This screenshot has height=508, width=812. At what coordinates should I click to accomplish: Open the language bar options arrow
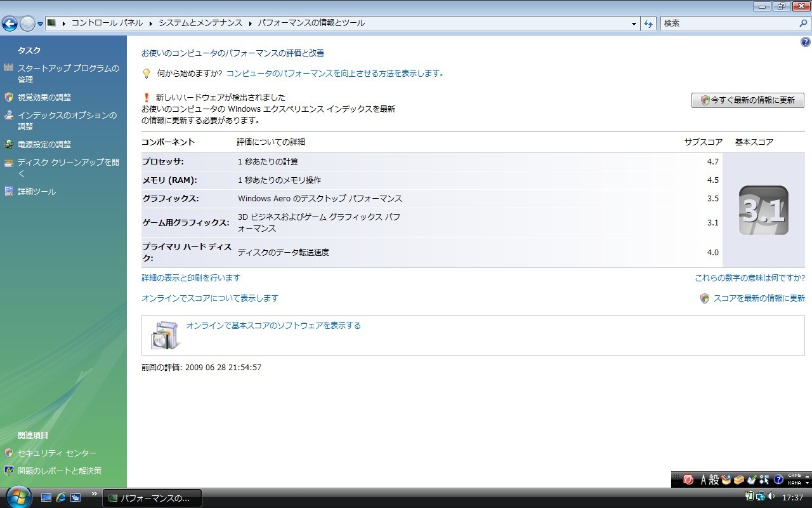[x=807, y=483]
